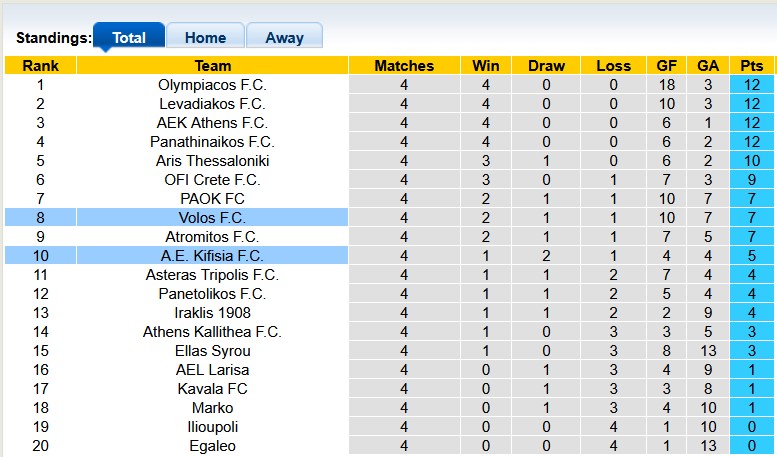Open the Total standings tab
Image resolution: width=777 pixels, height=457 pixels.
click(129, 38)
